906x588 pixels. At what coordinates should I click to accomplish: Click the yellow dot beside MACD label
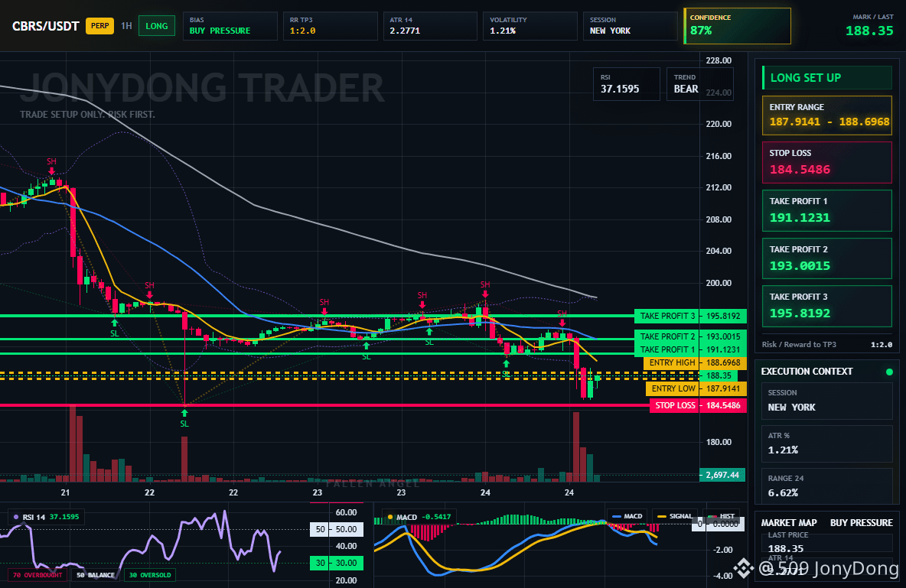pos(390,517)
